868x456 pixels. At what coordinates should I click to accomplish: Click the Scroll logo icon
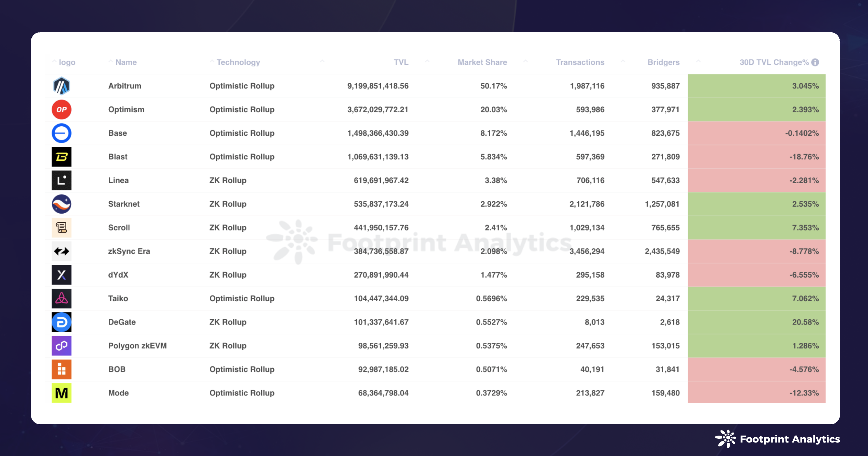click(61, 227)
